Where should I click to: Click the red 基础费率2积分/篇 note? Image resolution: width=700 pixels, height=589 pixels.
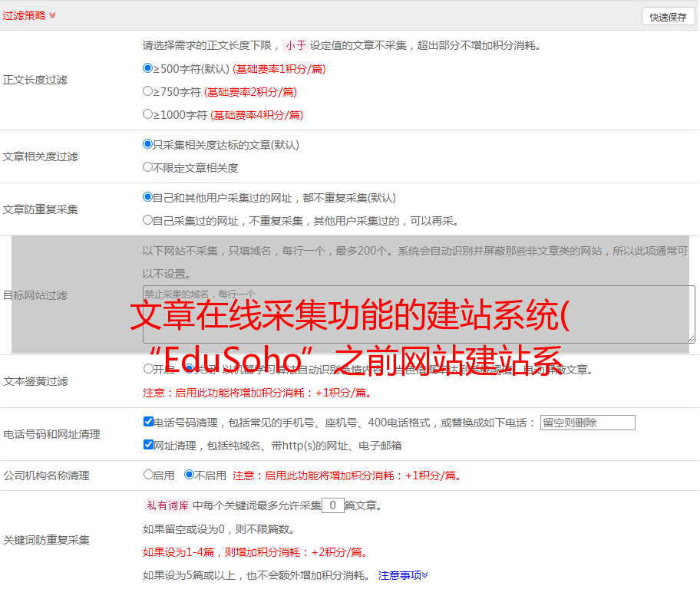(250, 92)
